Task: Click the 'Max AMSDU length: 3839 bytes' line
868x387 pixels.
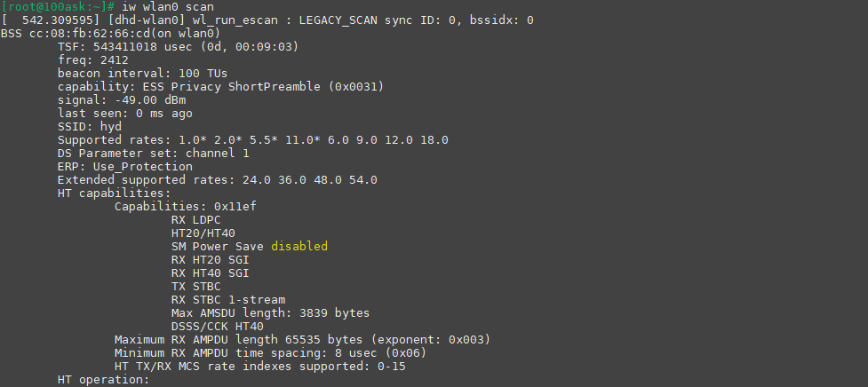Action: pyautogui.click(x=270, y=313)
